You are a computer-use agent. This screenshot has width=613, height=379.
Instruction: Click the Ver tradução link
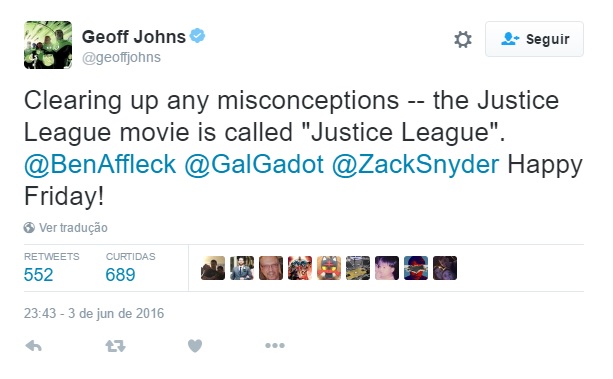coord(73,228)
